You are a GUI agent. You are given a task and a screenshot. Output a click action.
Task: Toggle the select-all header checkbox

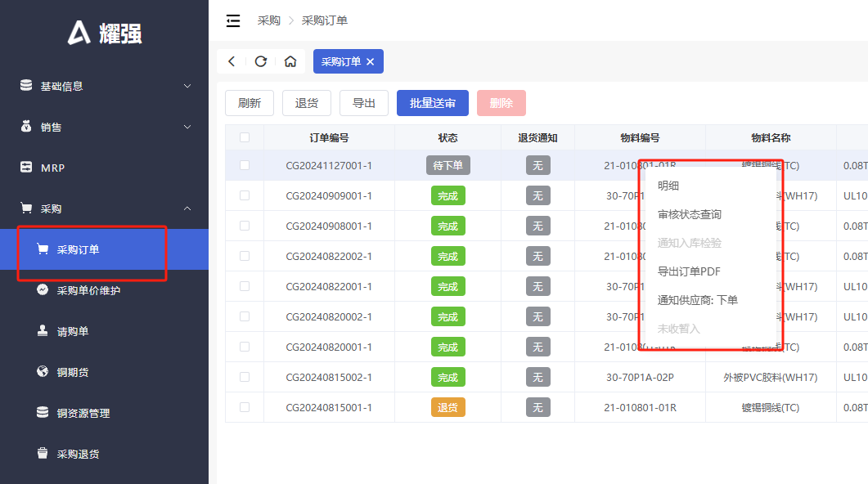click(x=245, y=137)
